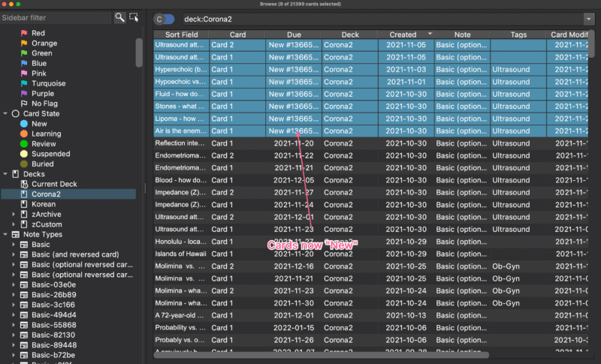The width and height of the screenshot is (601, 364).
Task: Collapse the Note Types section
Action: pos(5,234)
